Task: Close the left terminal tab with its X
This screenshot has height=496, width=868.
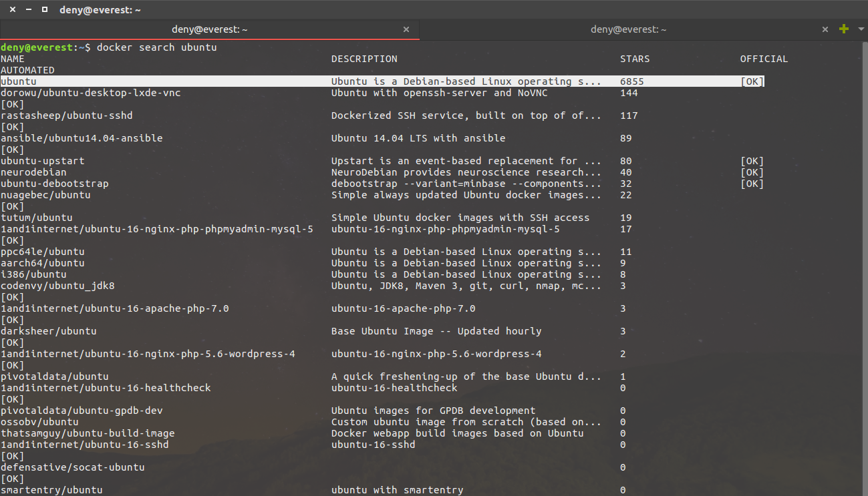Action: click(406, 29)
